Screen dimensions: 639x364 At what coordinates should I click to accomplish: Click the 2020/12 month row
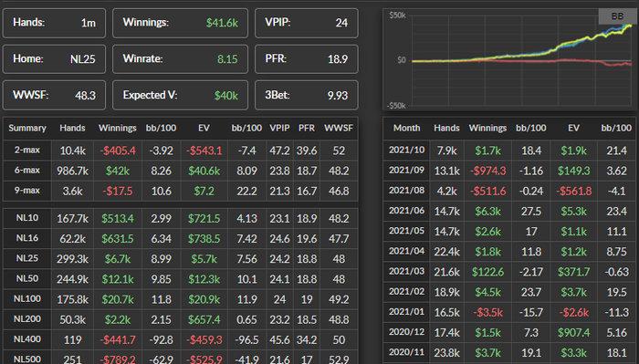509,332
